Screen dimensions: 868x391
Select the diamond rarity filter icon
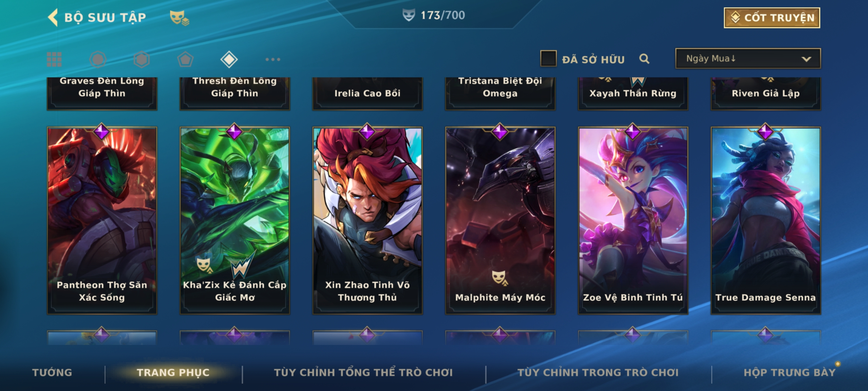pyautogui.click(x=229, y=59)
